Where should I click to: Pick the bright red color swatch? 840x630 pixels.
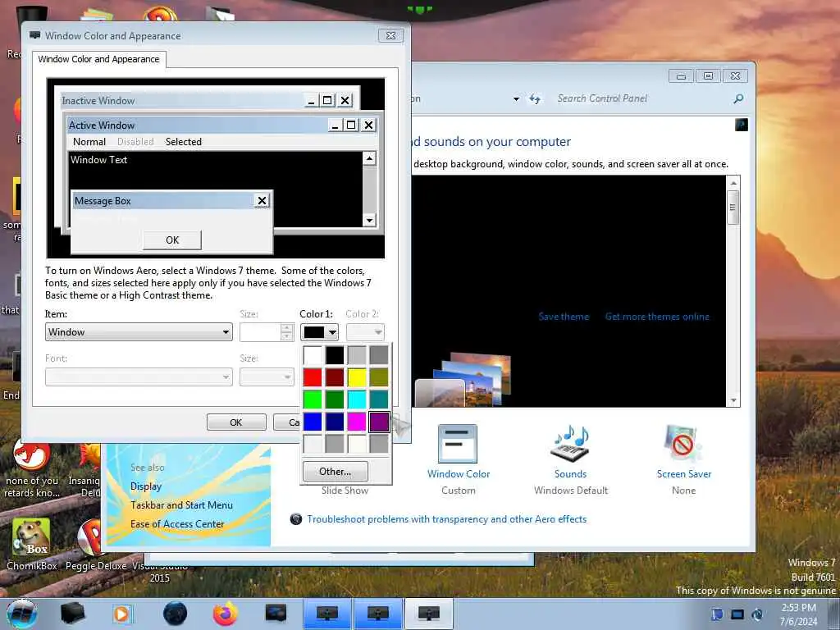coord(313,377)
